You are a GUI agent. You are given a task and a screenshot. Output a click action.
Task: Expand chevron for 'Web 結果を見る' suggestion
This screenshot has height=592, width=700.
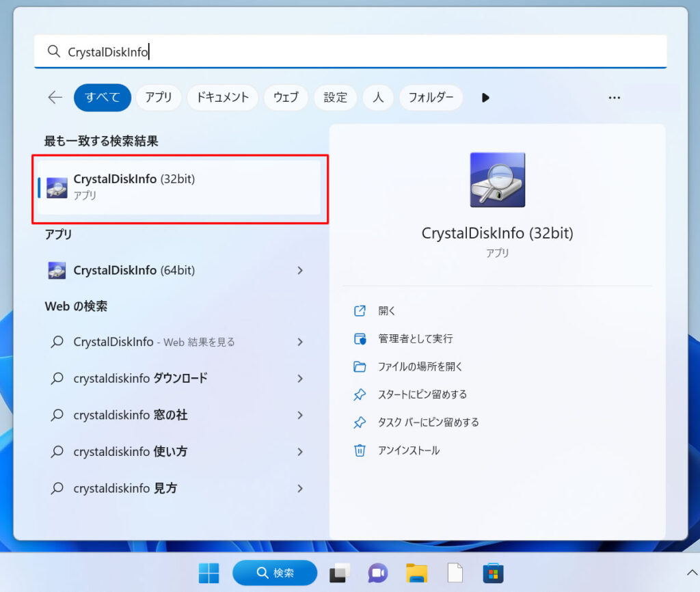(x=300, y=342)
